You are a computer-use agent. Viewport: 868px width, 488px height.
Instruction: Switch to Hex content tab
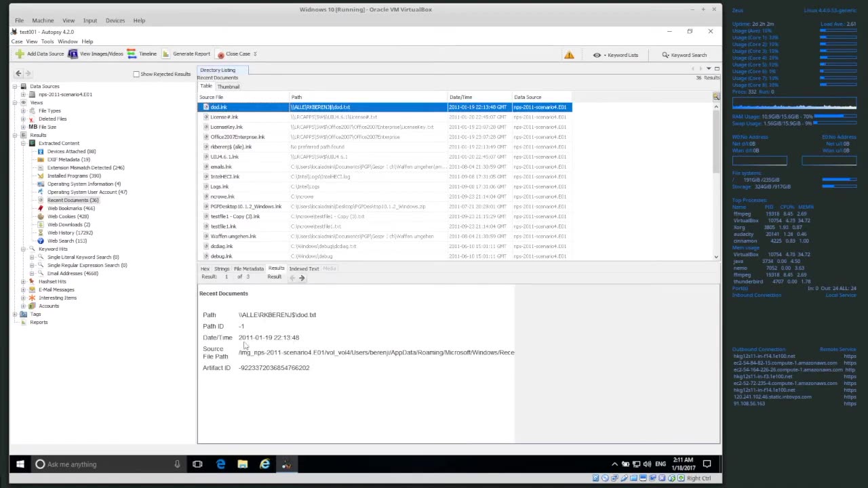(x=205, y=268)
